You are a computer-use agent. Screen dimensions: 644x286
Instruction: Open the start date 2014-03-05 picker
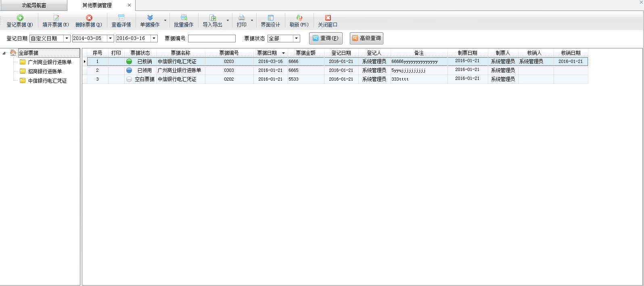111,38
